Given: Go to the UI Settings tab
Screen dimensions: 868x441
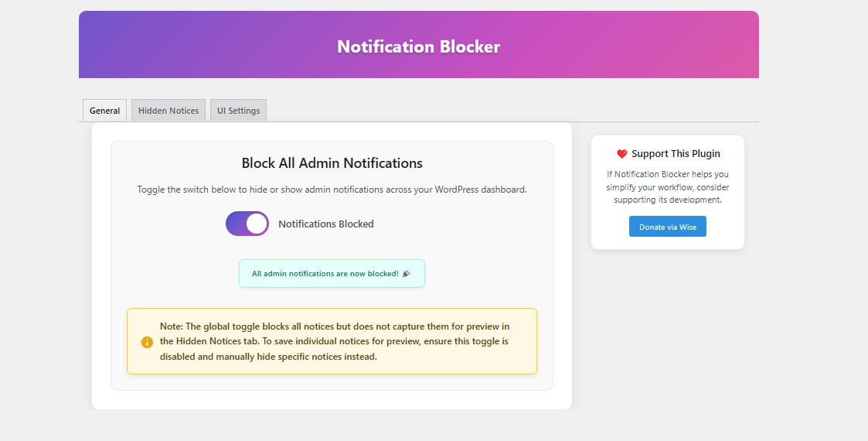Looking at the screenshot, I should pos(238,111).
